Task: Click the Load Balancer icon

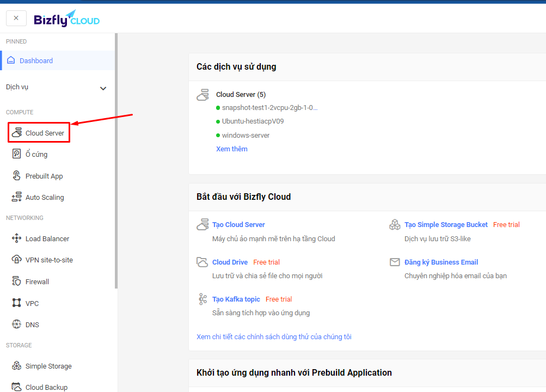Action: [x=17, y=238]
